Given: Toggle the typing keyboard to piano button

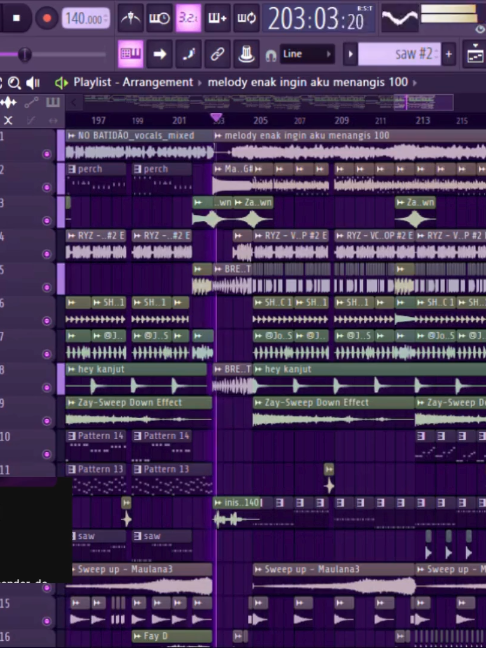Looking at the screenshot, I should pos(130,54).
